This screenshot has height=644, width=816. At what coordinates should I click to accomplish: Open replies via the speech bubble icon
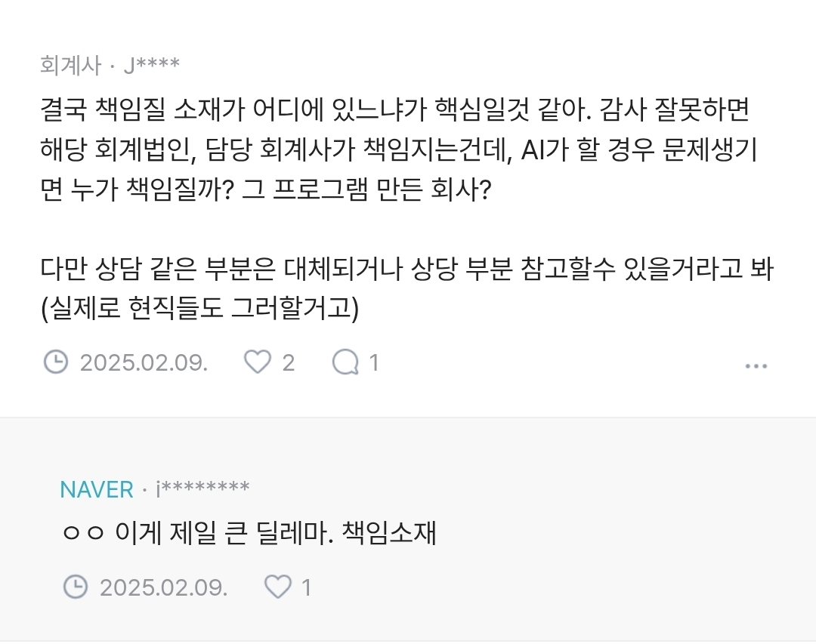[x=345, y=363]
